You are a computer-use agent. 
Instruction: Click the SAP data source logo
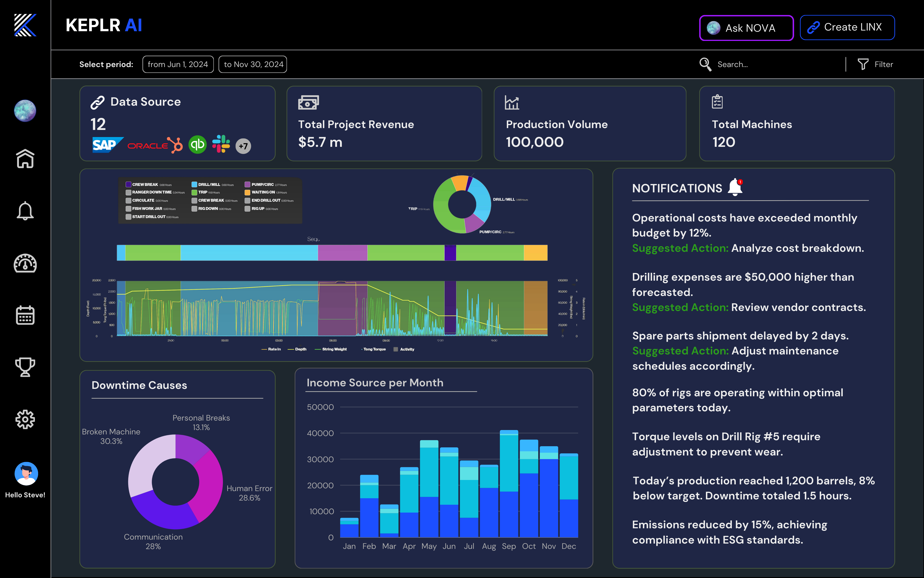click(108, 145)
